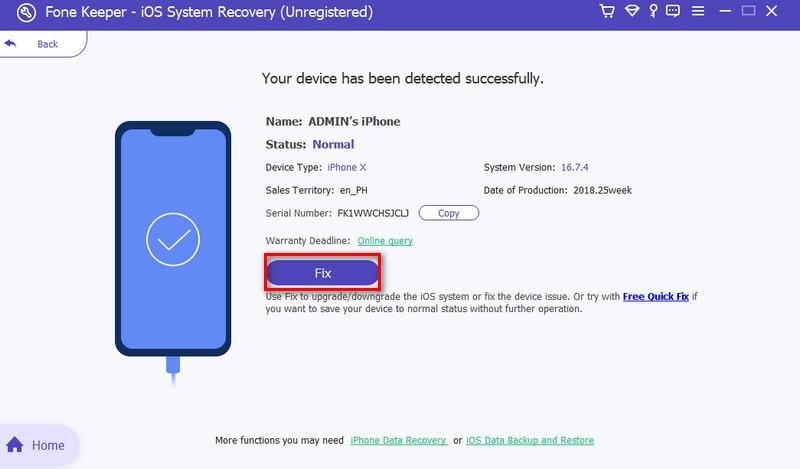Open iPhone Data Recovery link
Viewport: 800px width, 469px height.
click(x=398, y=441)
